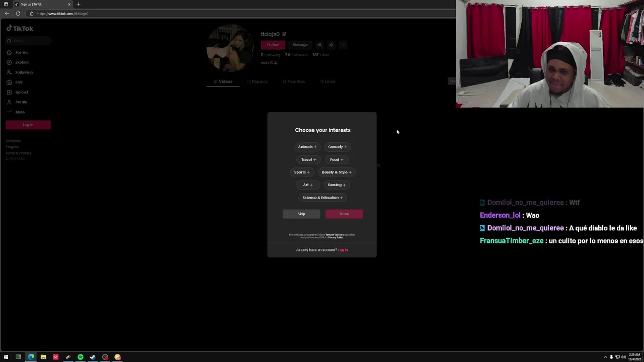Open the Privacy Policy link

(x=336, y=237)
